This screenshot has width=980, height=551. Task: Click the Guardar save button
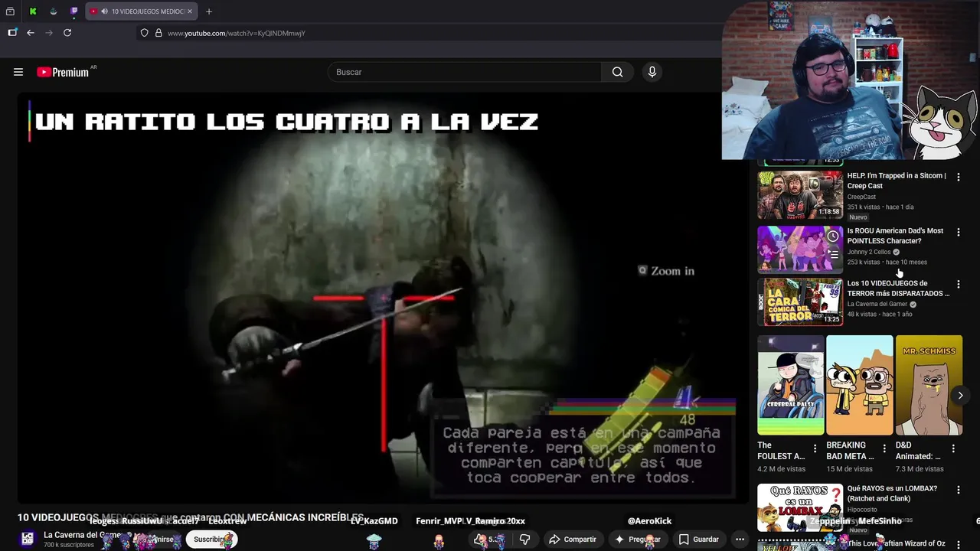tap(698, 539)
